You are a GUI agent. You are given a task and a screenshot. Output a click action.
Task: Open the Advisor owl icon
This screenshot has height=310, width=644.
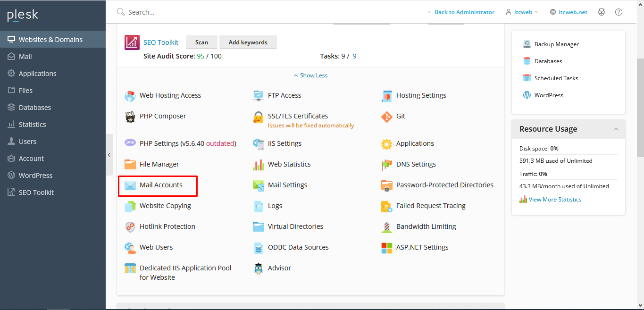[x=258, y=268]
